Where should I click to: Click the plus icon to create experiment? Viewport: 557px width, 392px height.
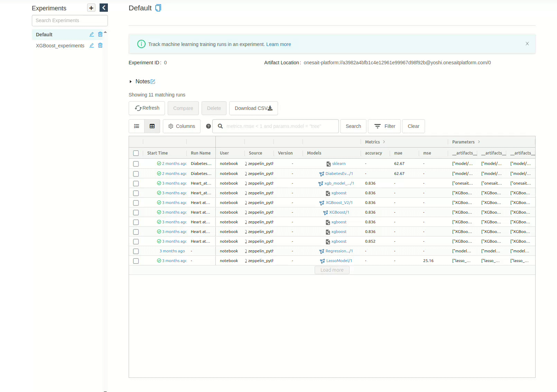pos(91,8)
